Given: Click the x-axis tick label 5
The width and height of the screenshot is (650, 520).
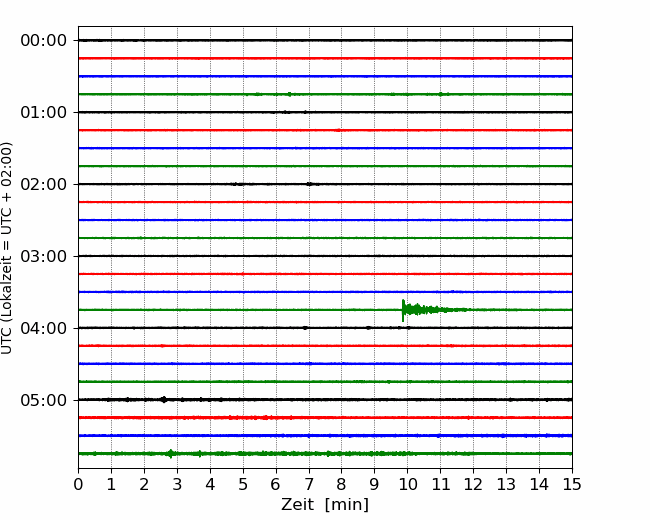Looking at the screenshot, I should (x=243, y=484).
